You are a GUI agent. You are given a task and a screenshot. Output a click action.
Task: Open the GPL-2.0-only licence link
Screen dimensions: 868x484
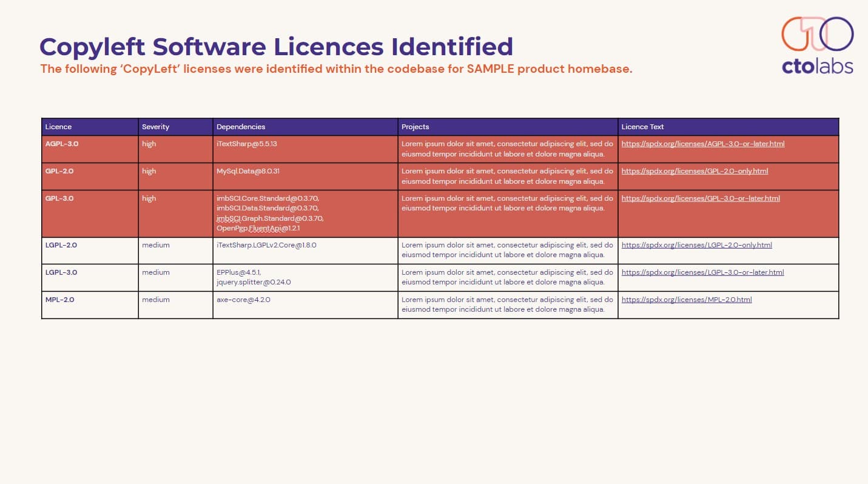(x=695, y=171)
